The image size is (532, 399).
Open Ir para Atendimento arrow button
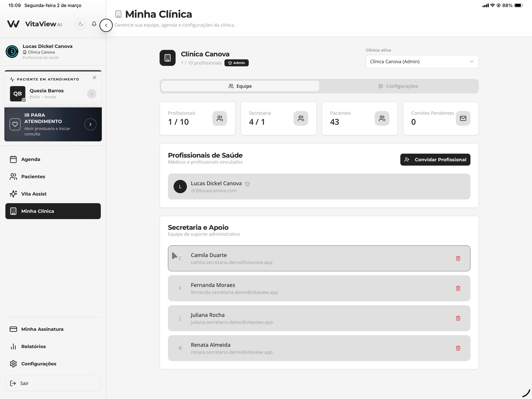[x=90, y=124]
